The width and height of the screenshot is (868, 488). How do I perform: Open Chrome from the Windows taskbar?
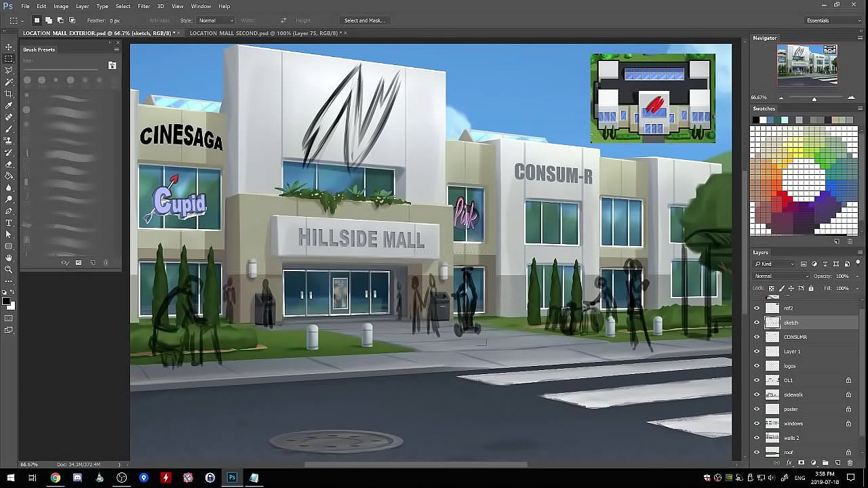[55, 478]
